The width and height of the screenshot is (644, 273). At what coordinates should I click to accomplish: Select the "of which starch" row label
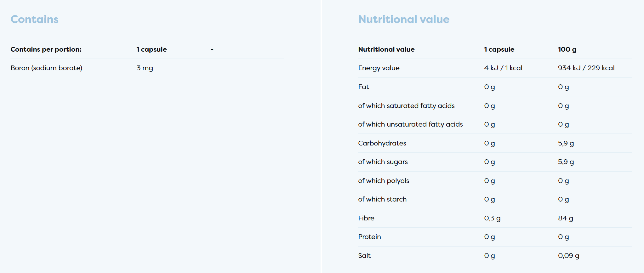tap(382, 199)
